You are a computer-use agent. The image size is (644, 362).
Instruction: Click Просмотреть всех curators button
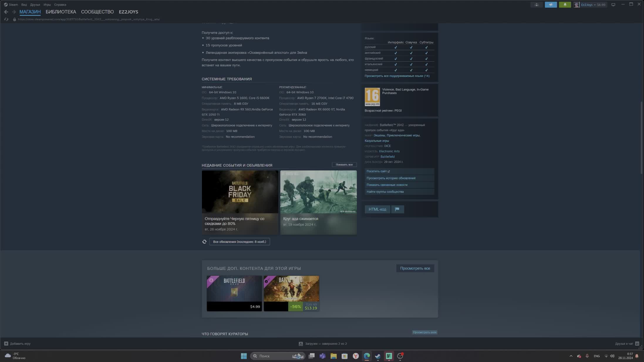[425, 332]
